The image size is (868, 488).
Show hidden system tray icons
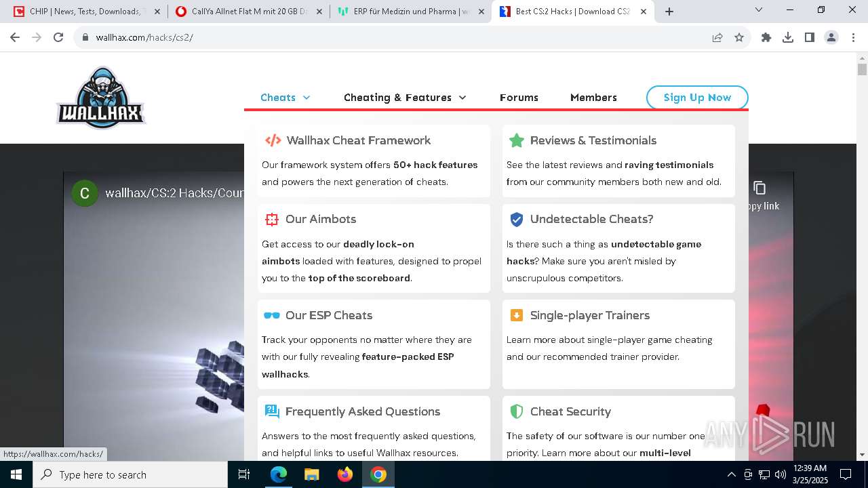pyautogui.click(x=731, y=474)
